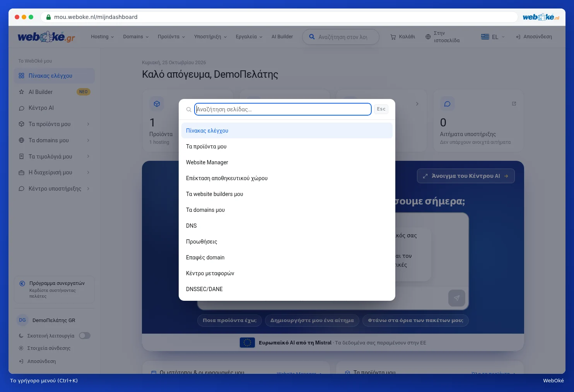Click the AI Builder star icon in sidebar
The image size is (574, 392).
(22, 92)
